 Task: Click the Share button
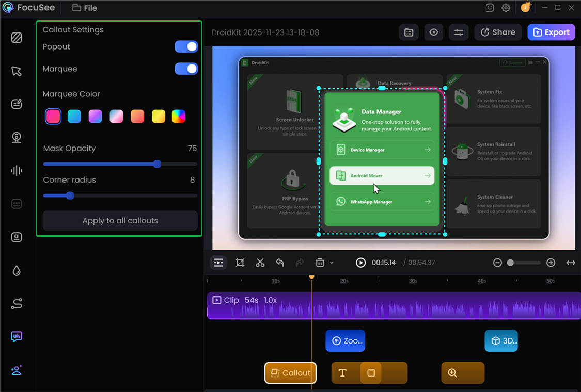pyautogui.click(x=498, y=32)
